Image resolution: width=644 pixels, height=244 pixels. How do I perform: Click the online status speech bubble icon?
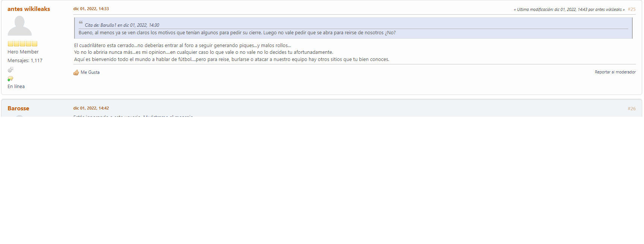[x=11, y=79]
